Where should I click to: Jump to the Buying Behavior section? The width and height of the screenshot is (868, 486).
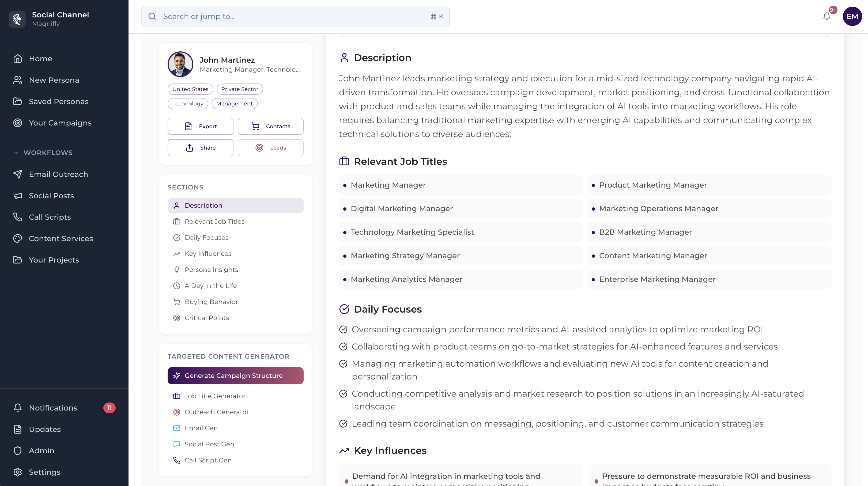pos(211,302)
